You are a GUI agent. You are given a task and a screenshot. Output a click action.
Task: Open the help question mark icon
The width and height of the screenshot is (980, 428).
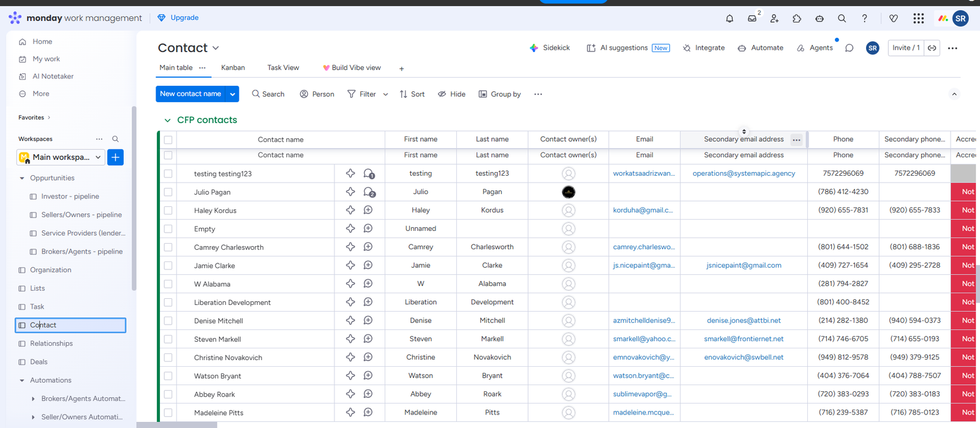(864, 18)
